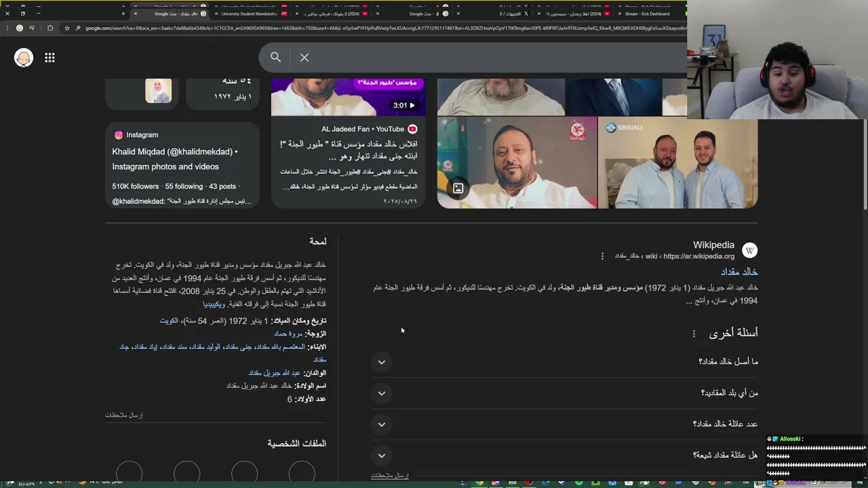Screen dimensions: 868x488
Task: Click spouse link مروة حماد
Action: coord(288,333)
